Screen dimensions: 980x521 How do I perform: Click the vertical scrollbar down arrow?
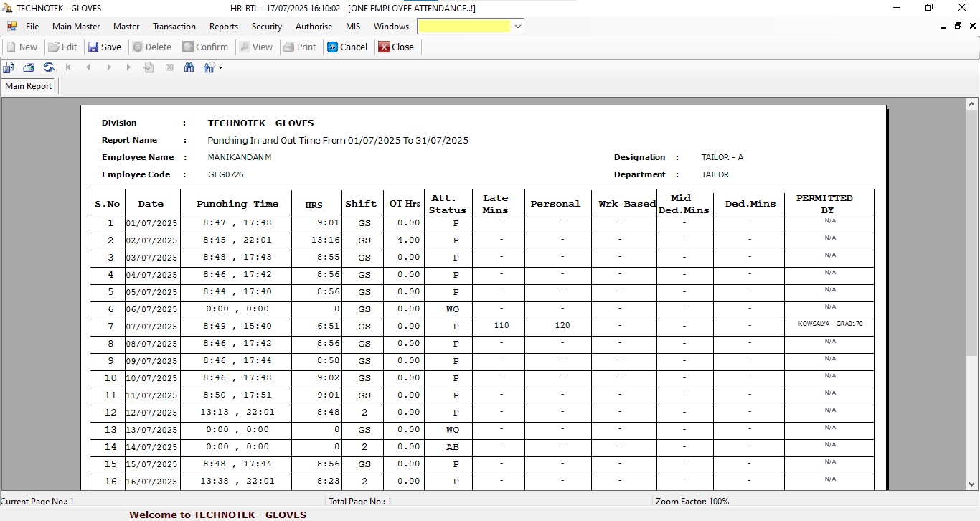(972, 485)
